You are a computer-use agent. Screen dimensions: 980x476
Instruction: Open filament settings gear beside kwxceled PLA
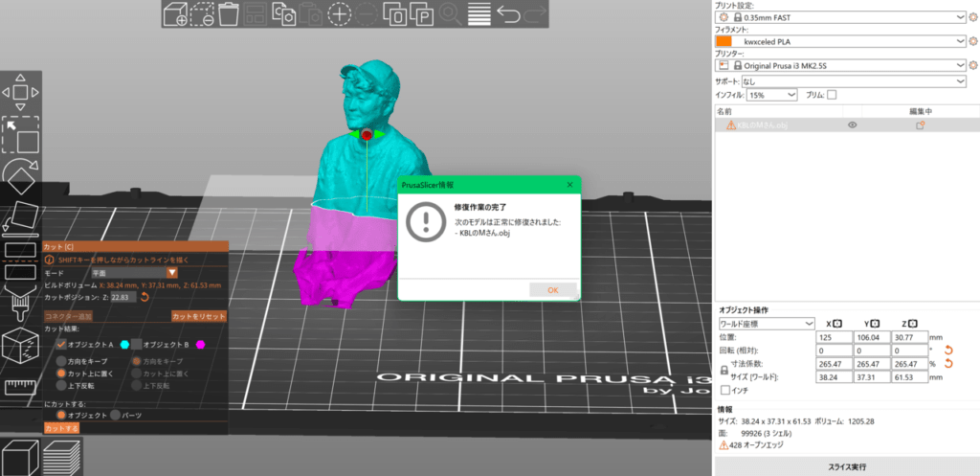(972, 41)
